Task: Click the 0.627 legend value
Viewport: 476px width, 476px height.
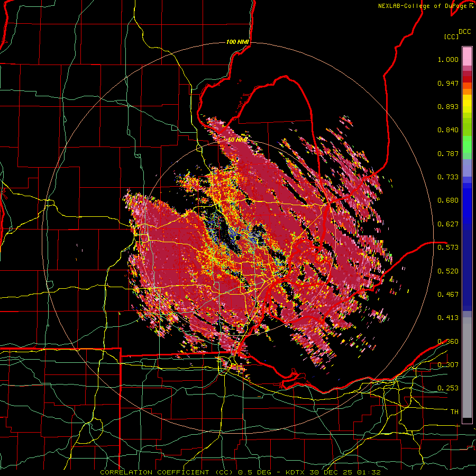Action: pos(448,224)
